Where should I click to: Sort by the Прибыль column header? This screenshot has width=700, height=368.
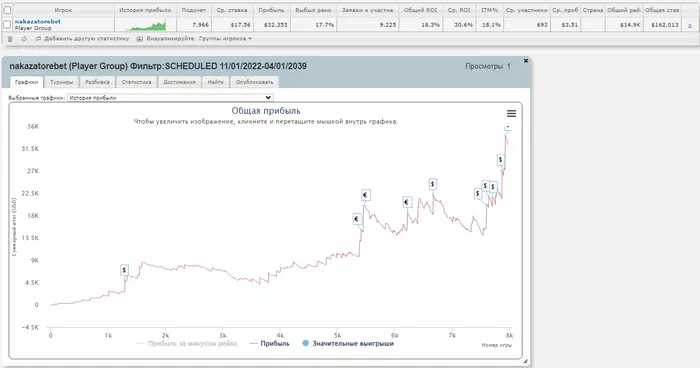pos(271,10)
